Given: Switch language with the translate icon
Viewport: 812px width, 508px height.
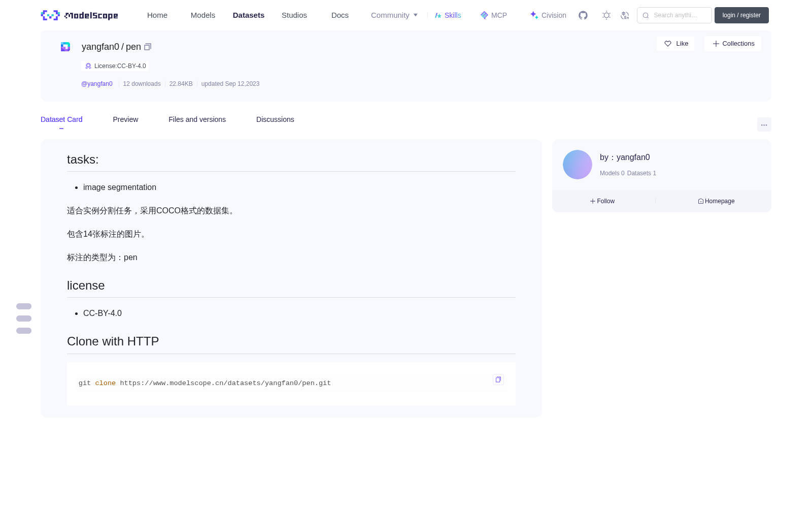Looking at the screenshot, I should tap(625, 15).
